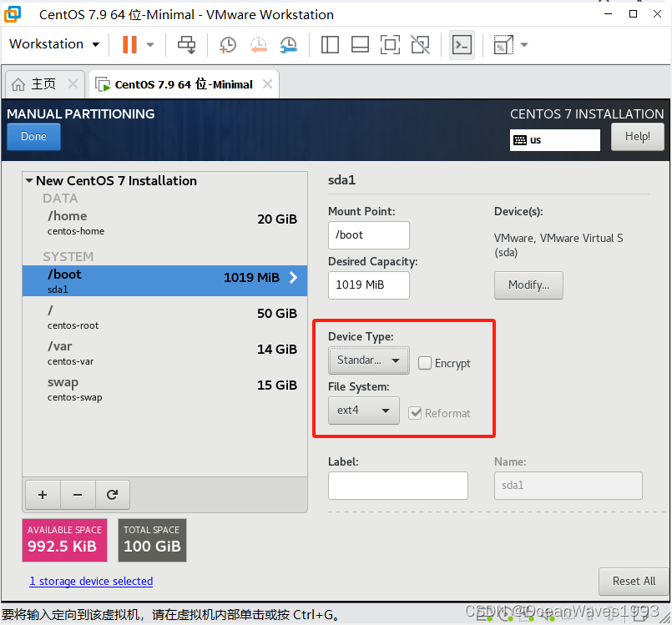The width and height of the screenshot is (672, 625).
Task: Click the AVAILABLE SPACE 992.5 KiB box
Action: (x=64, y=540)
